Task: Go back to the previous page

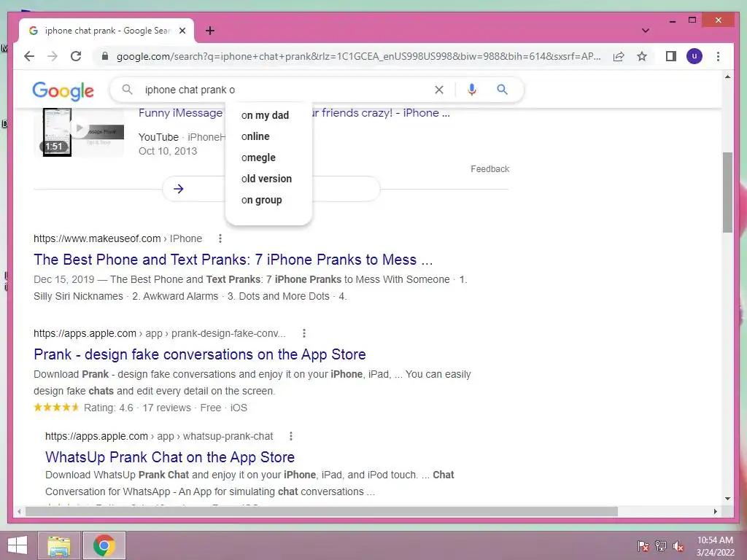Action: (x=29, y=56)
